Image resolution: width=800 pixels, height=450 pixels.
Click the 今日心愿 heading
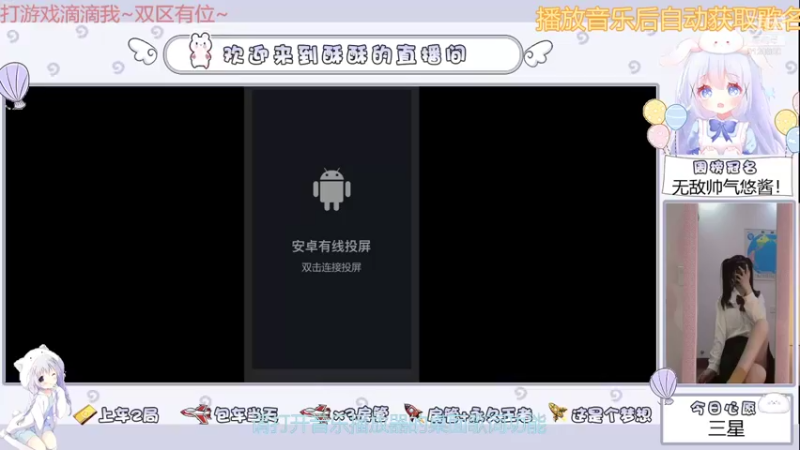722,408
